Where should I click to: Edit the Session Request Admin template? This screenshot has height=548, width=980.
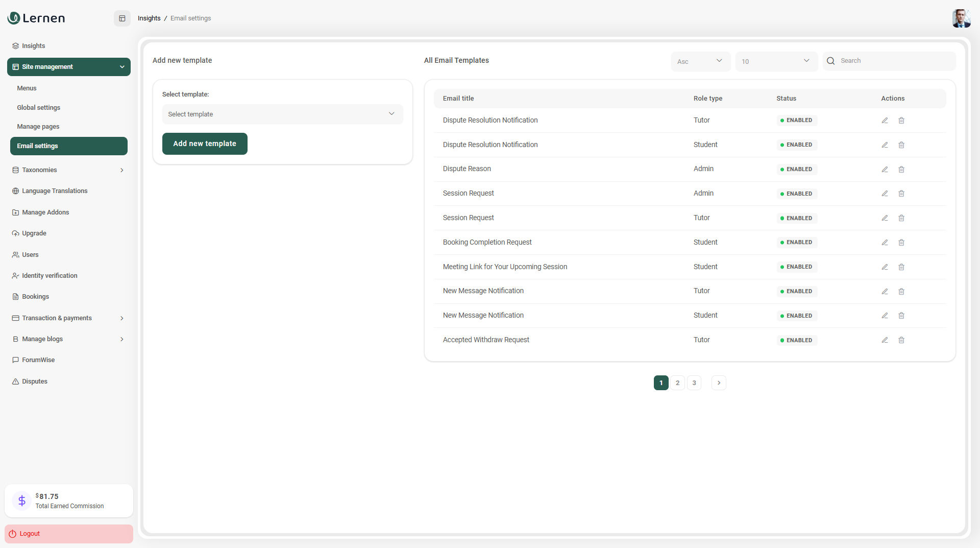point(885,194)
